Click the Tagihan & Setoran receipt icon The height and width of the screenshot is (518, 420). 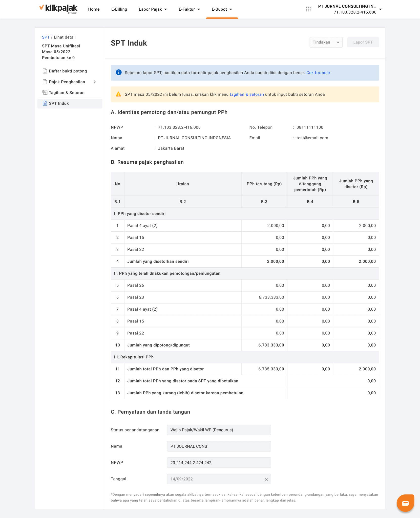coord(45,93)
